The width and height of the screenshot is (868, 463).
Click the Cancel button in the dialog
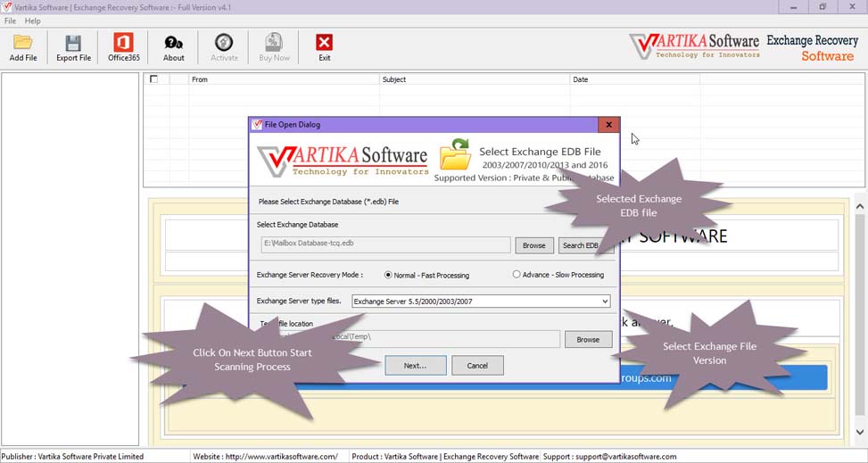[477, 366]
